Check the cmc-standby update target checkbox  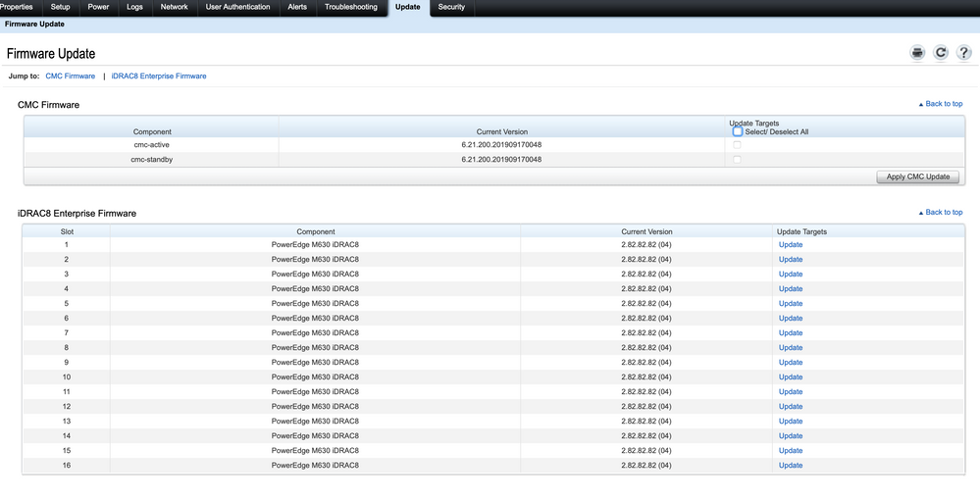(738, 160)
